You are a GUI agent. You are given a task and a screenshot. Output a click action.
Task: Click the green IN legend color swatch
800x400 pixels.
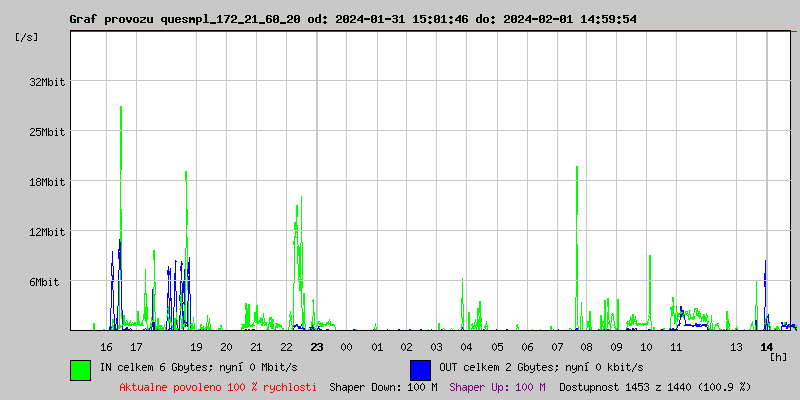point(80,369)
